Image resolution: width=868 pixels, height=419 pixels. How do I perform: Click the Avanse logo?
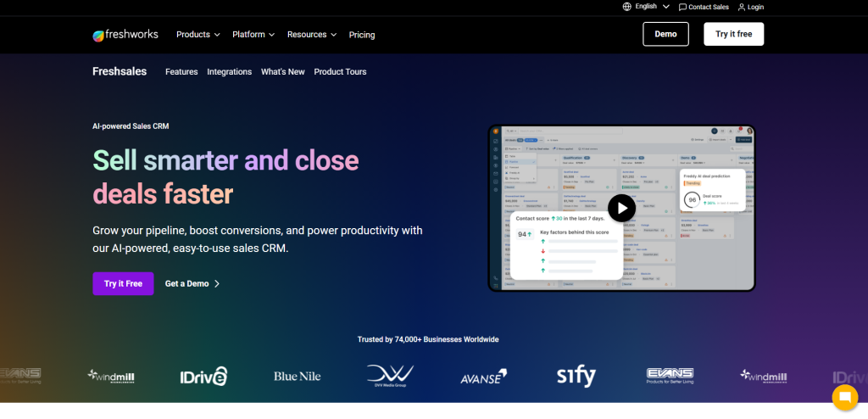(x=483, y=376)
